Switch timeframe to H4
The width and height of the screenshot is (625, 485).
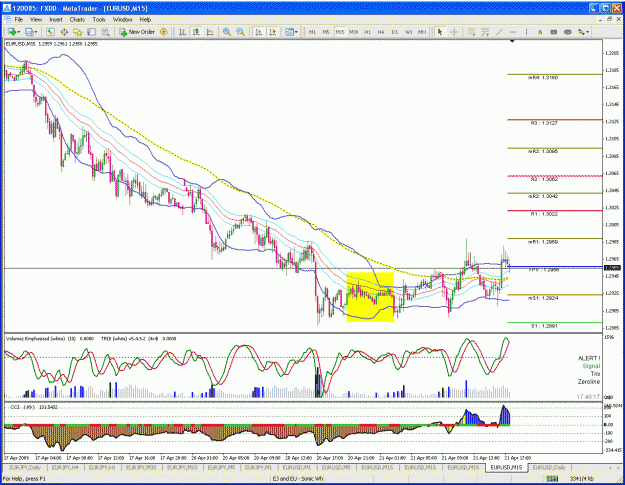pyautogui.click(x=381, y=32)
